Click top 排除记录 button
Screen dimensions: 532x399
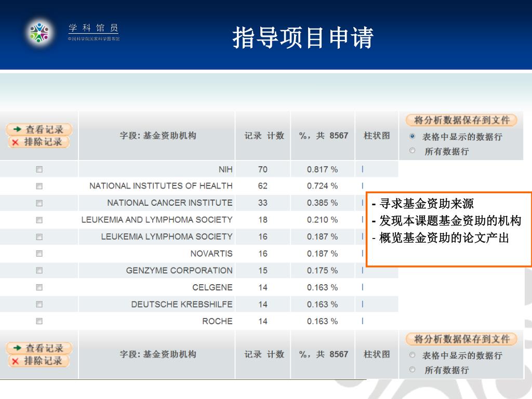coord(38,142)
